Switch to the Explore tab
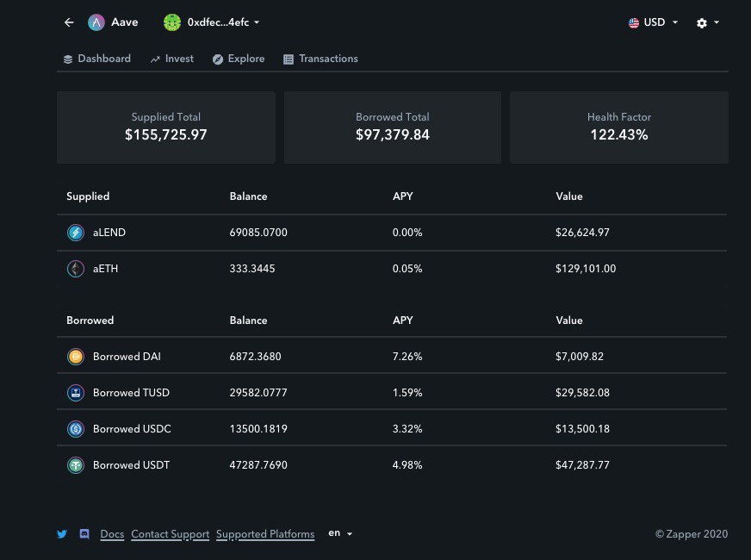Image resolution: width=751 pixels, height=560 pixels. pos(239,59)
